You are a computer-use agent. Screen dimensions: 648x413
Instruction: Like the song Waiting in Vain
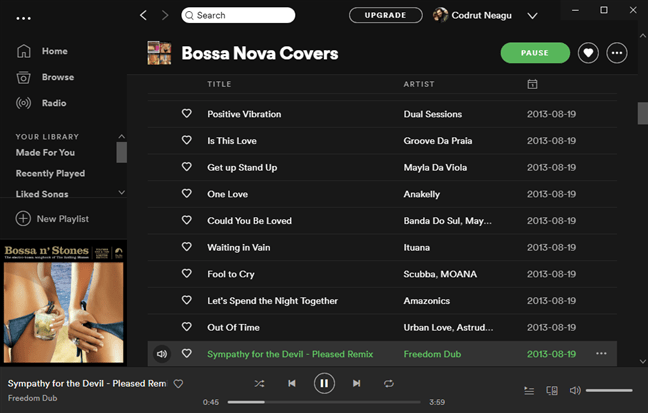[x=187, y=247]
